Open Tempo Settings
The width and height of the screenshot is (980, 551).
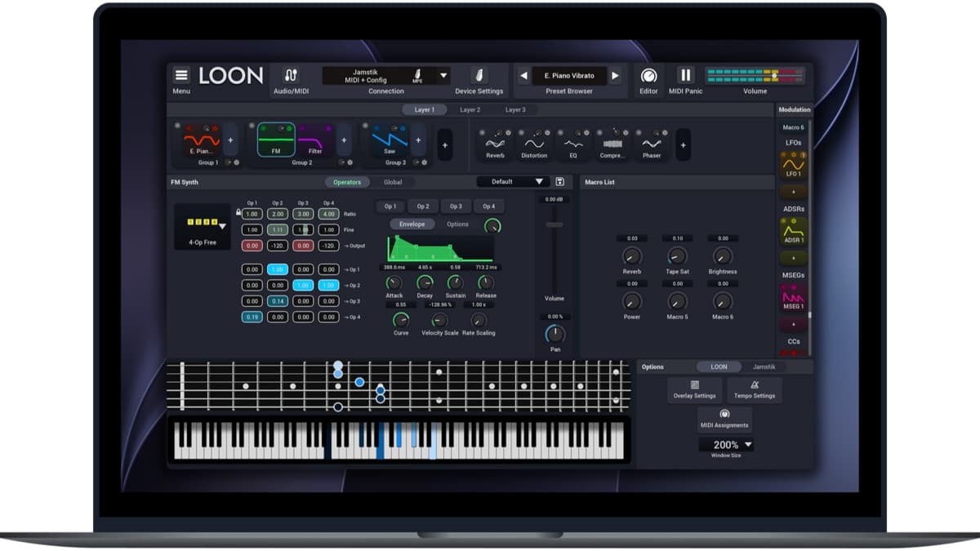(x=754, y=389)
